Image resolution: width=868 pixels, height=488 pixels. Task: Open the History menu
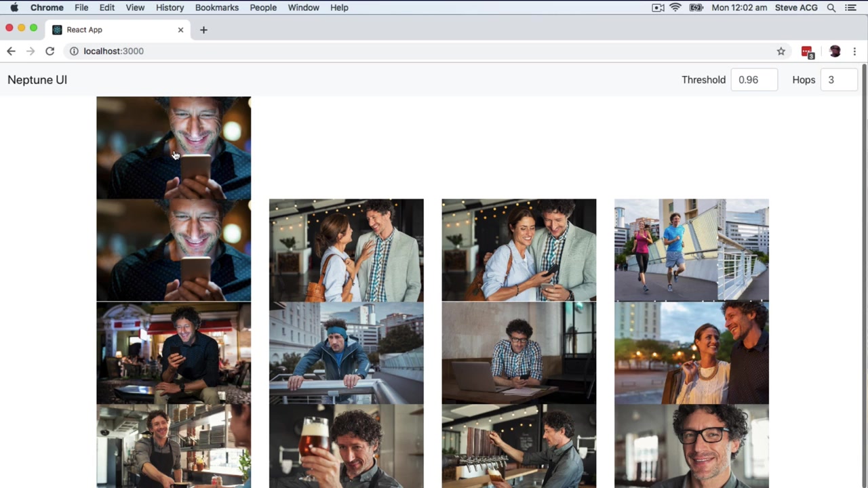170,7
